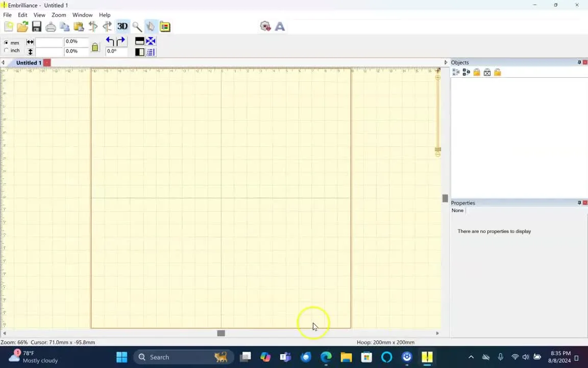Image resolution: width=588 pixels, height=368 pixels.
Task: Paste from clipboard toolbar icon
Action: coord(79,27)
